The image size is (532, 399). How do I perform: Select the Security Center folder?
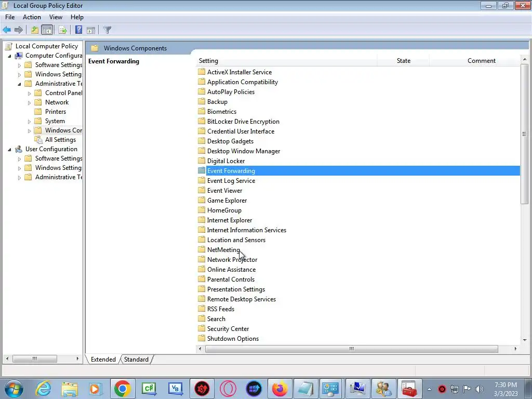tap(228, 328)
